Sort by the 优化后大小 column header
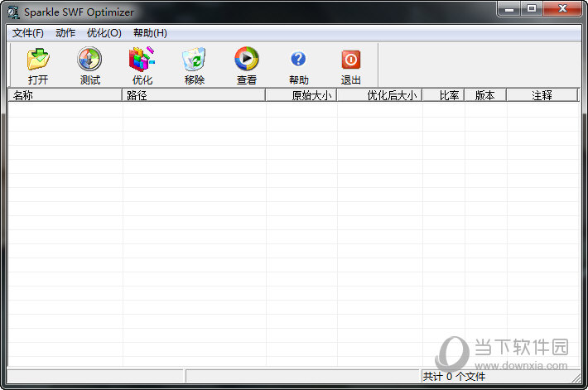588x390 pixels. pos(379,95)
